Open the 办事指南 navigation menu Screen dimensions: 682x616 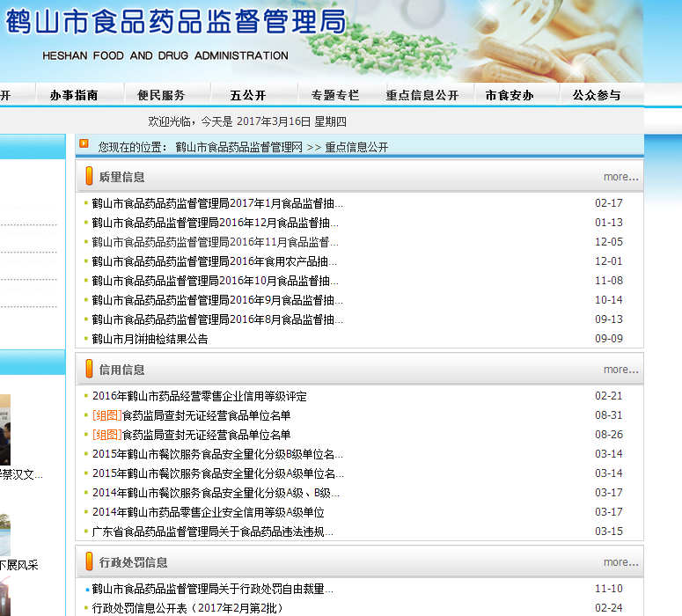(x=74, y=96)
